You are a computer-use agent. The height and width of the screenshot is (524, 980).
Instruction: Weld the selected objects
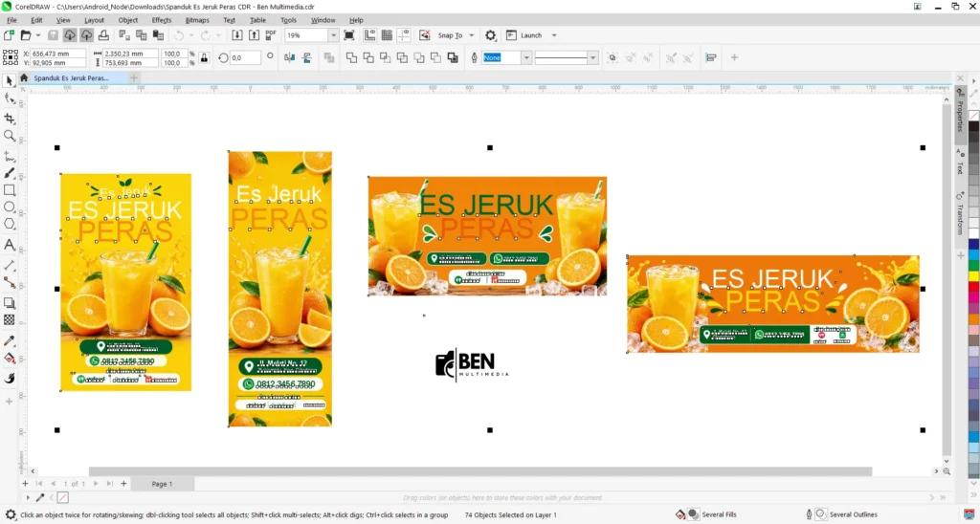(352, 57)
